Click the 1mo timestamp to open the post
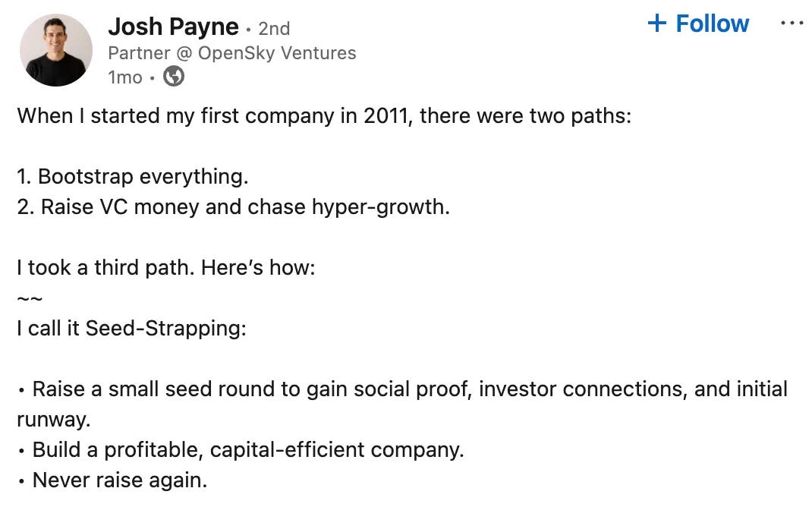 pos(124,76)
